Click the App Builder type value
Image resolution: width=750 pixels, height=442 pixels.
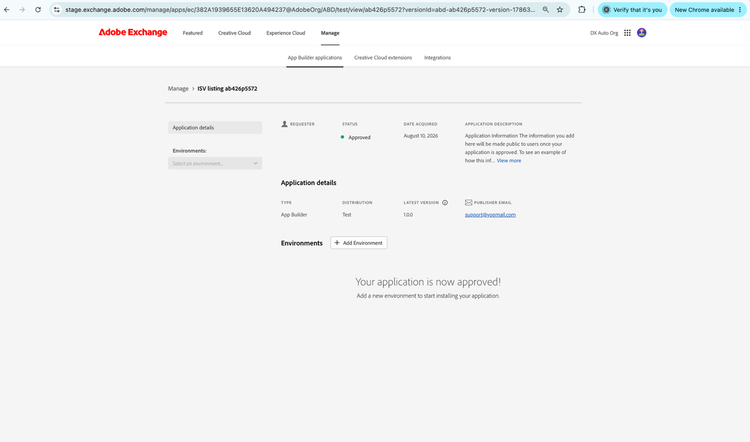[x=294, y=215]
